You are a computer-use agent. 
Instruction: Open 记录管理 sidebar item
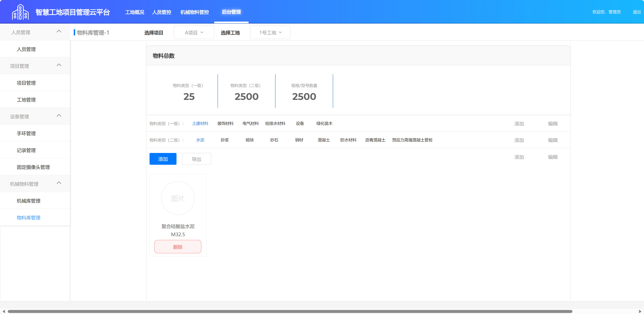pyautogui.click(x=35, y=150)
